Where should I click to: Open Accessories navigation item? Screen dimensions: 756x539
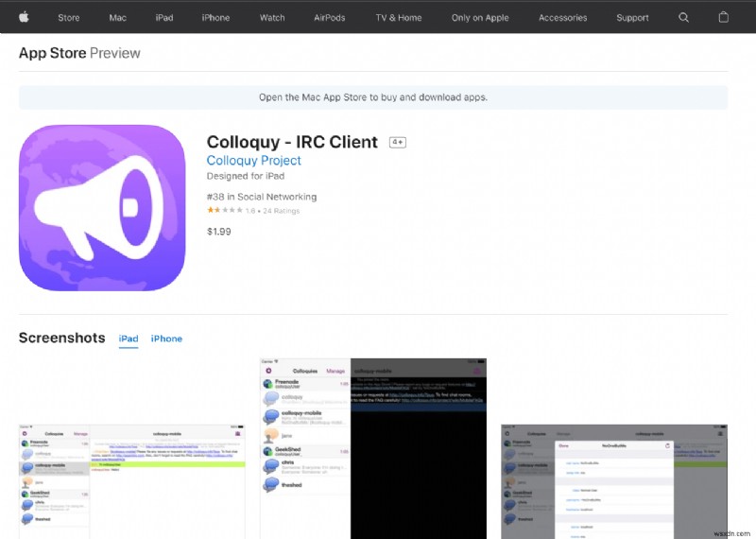[x=562, y=18]
